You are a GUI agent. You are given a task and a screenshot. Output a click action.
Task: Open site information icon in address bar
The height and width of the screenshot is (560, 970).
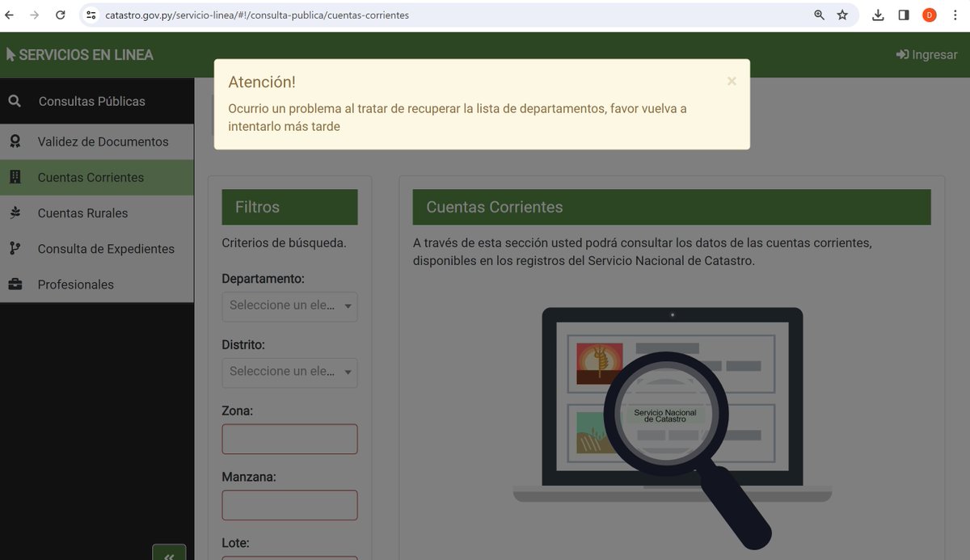(x=91, y=15)
